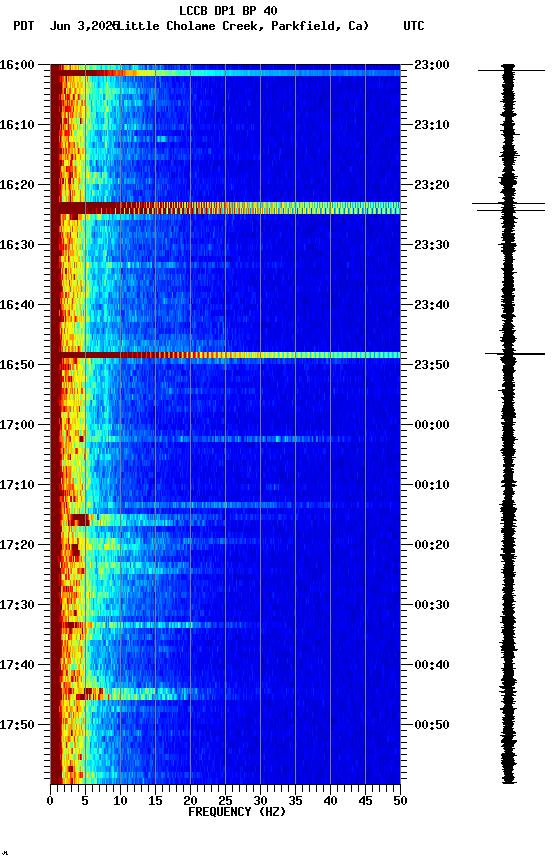Click the '23:20' UTC time label

(432, 185)
